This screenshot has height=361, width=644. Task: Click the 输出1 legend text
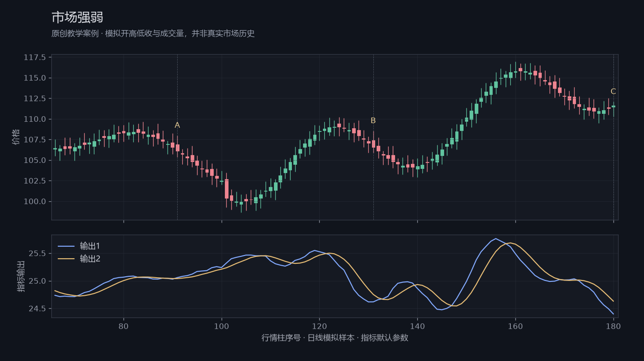pyautogui.click(x=90, y=246)
